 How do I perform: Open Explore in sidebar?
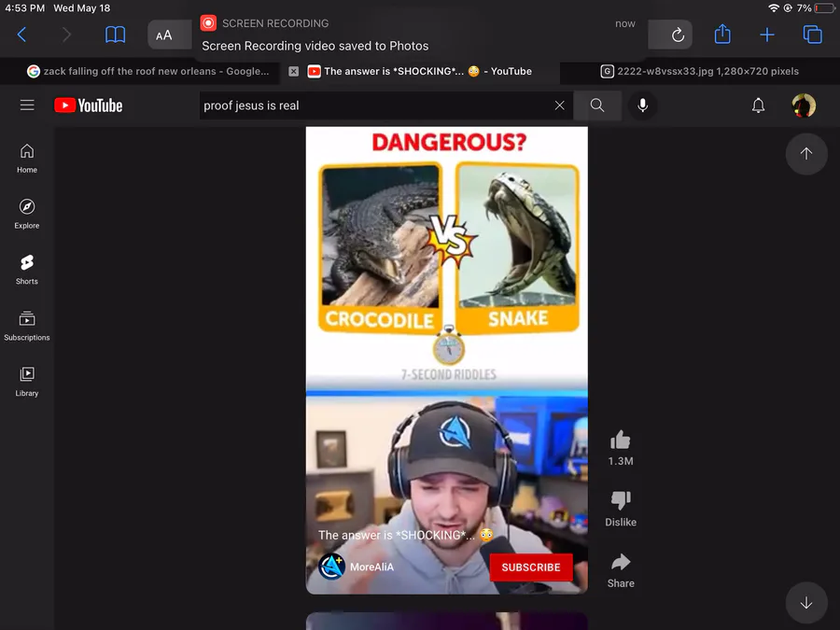tap(27, 215)
